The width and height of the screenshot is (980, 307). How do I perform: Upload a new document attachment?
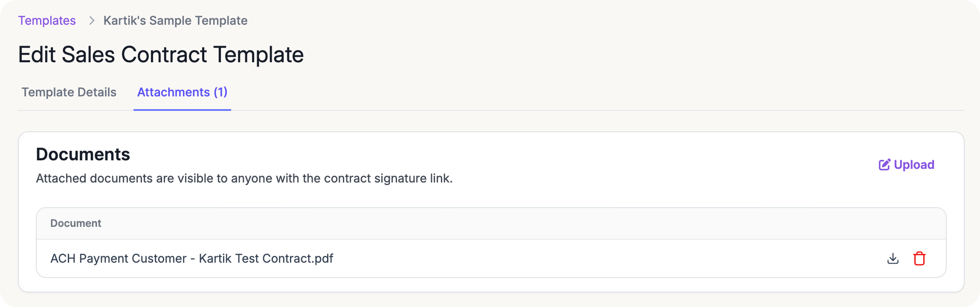coord(906,165)
